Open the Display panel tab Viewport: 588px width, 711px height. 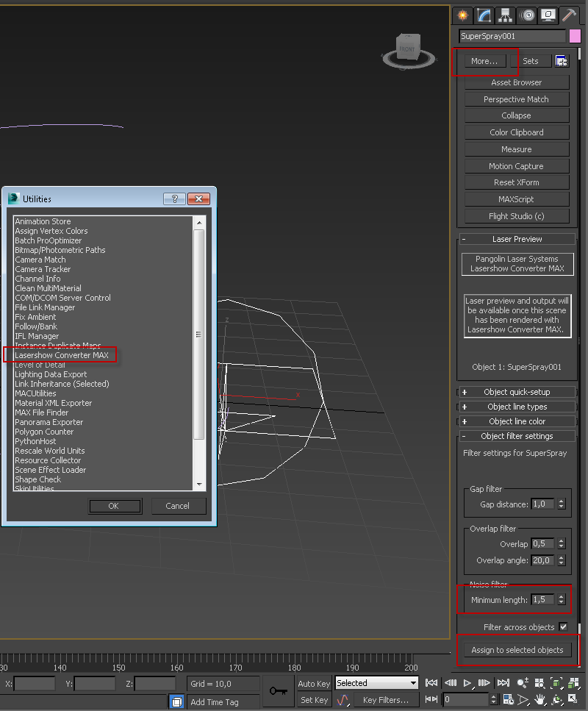coord(548,15)
